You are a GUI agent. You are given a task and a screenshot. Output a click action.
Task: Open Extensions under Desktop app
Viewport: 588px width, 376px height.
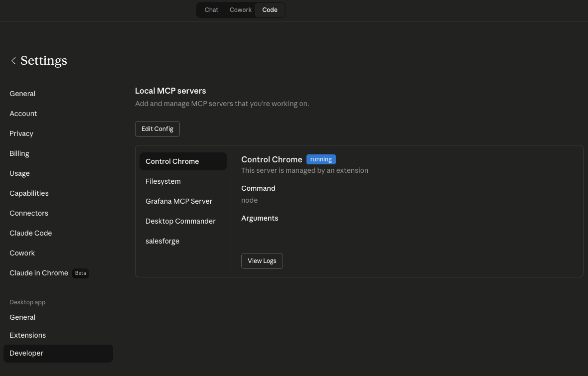tap(28, 335)
